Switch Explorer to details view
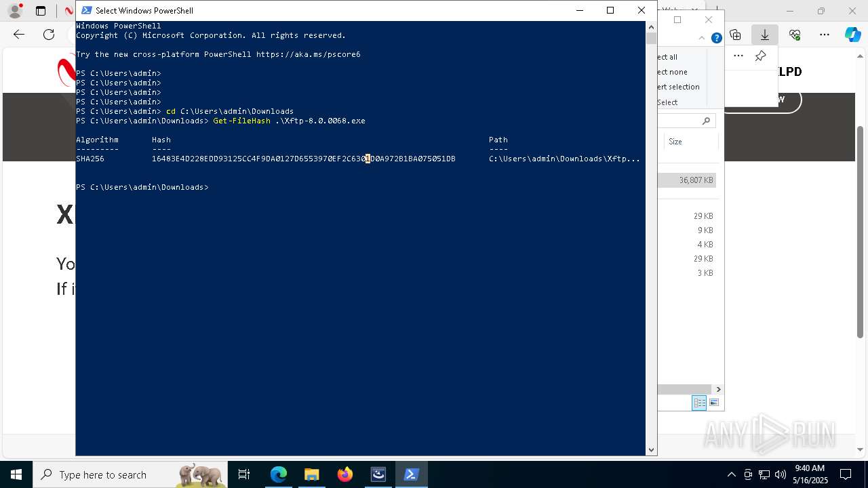868x488 pixels. pos(700,403)
